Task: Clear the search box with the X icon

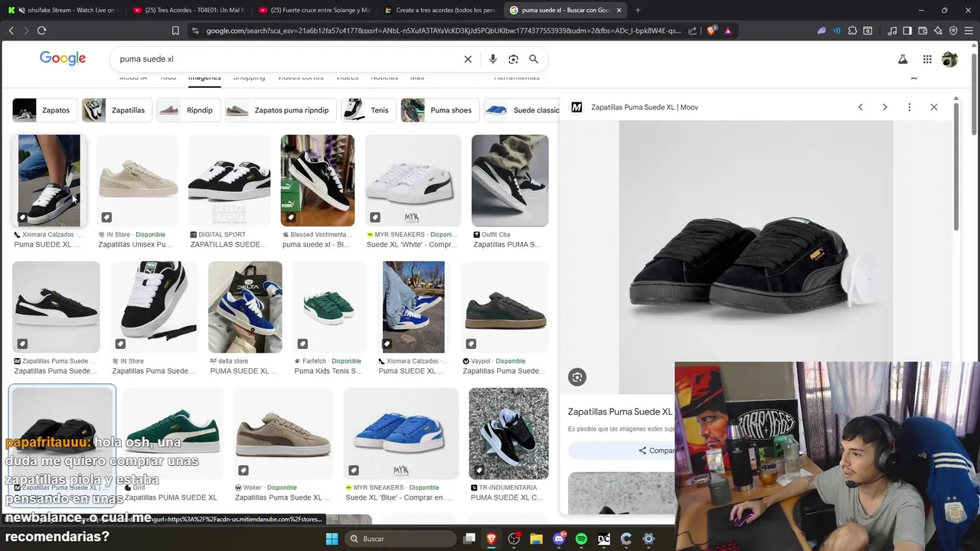Action: click(468, 59)
